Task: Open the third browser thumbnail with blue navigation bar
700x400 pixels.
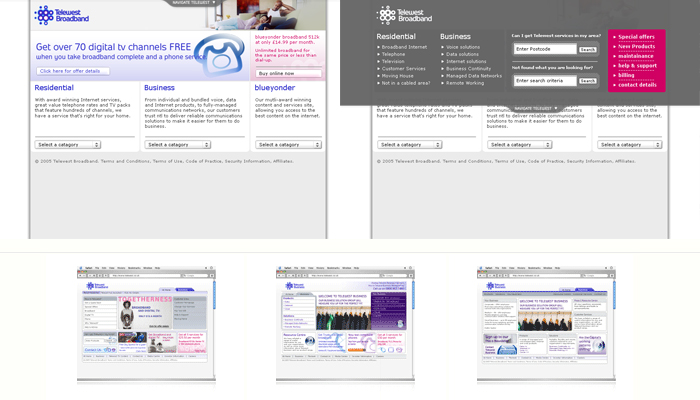Action: tap(546, 324)
